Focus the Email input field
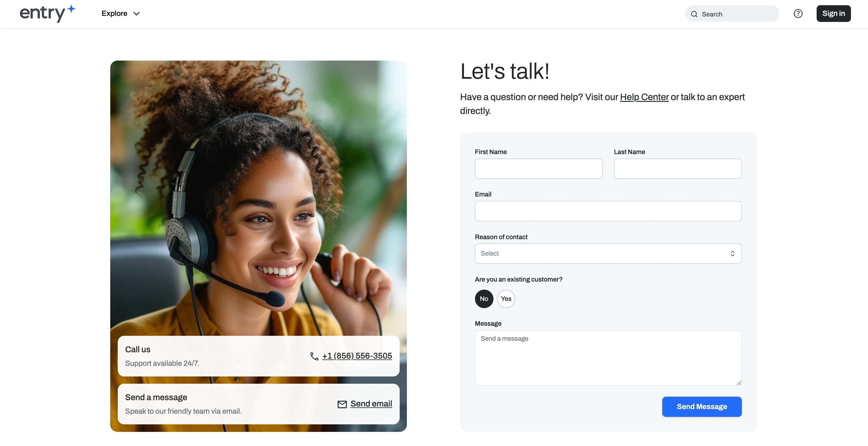 [608, 211]
